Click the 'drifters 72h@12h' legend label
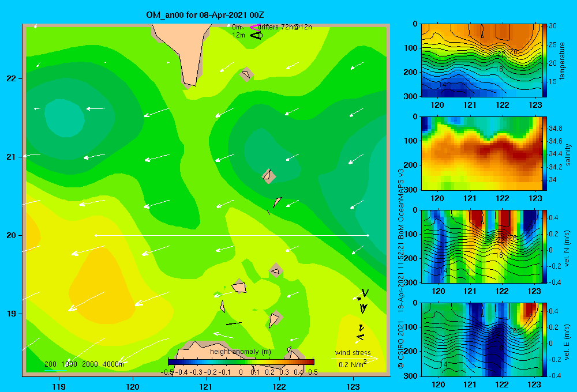This screenshot has width=577, height=392. pyautogui.click(x=284, y=27)
